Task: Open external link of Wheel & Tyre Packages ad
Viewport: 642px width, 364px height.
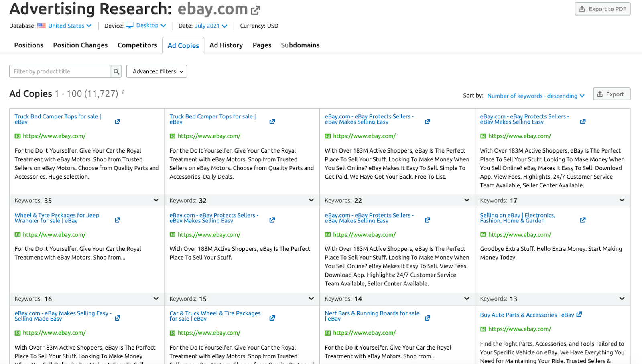Action: (x=117, y=220)
